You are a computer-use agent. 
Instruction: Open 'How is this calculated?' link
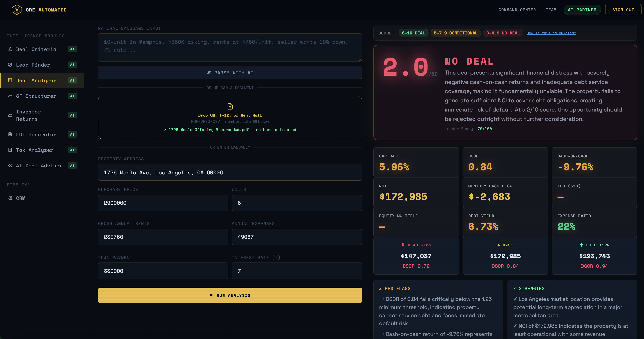551,33
